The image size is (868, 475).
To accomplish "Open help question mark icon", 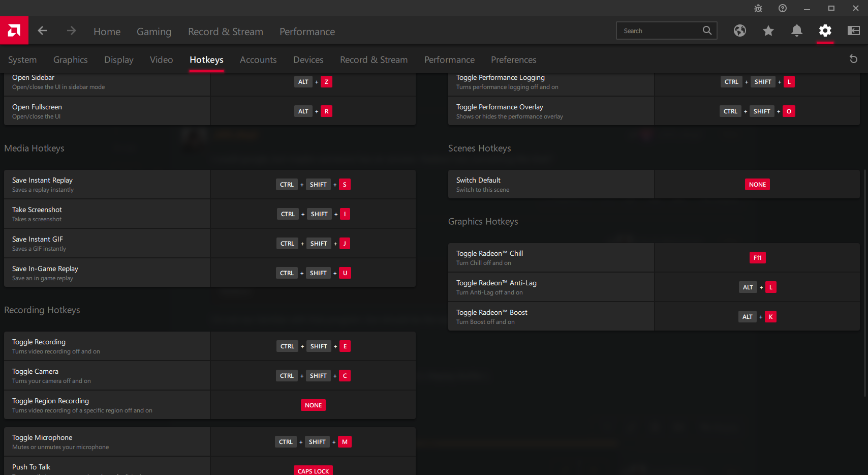I will (783, 8).
